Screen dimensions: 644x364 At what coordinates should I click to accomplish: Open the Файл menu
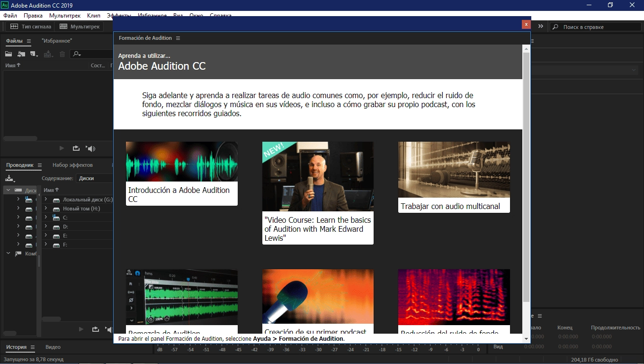pos(9,16)
